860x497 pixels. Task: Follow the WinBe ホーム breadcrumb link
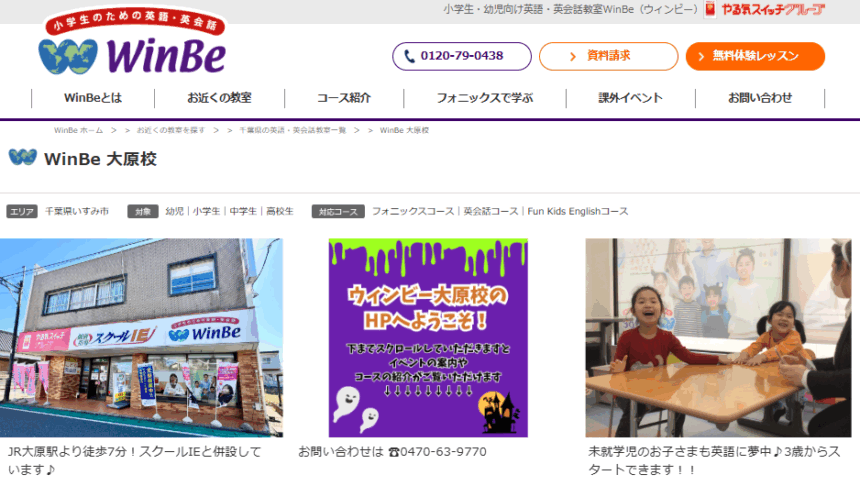click(78, 131)
